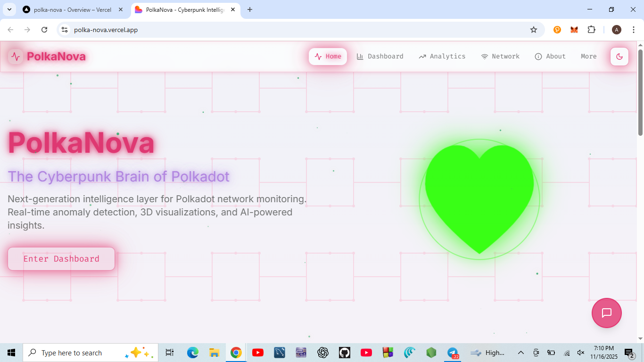Click the page vertical scrollbar thumb
644x362 pixels.
640,92
